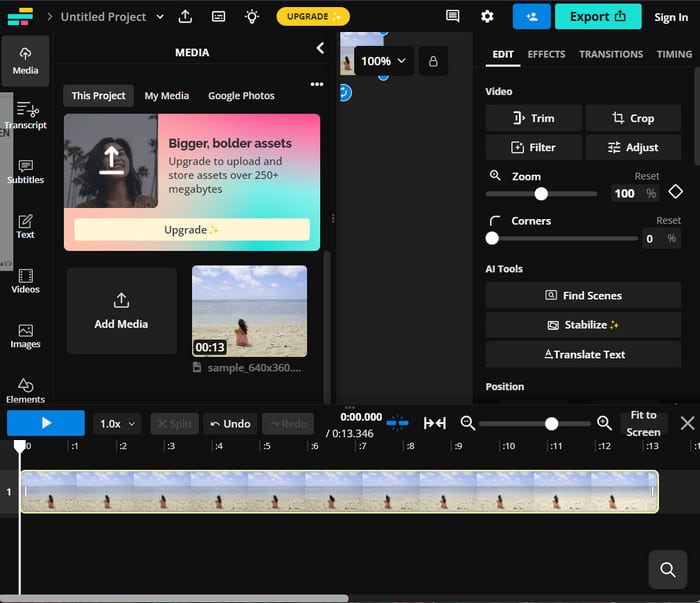This screenshot has height=603, width=700.
Task: Open the Media sidebar panel
Action: [25, 61]
